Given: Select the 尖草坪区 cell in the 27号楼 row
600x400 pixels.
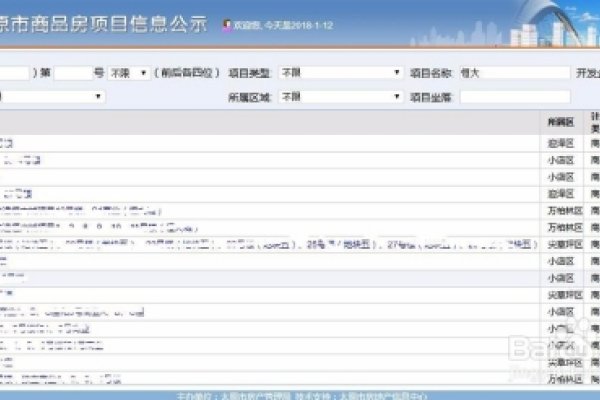Looking at the screenshot, I should 565,244.
